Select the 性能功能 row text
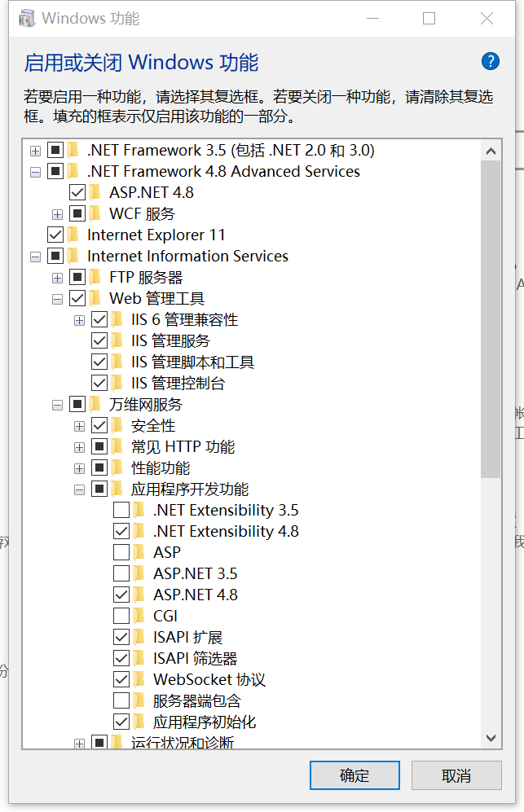The image size is (524, 812). [x=161, y=467]
